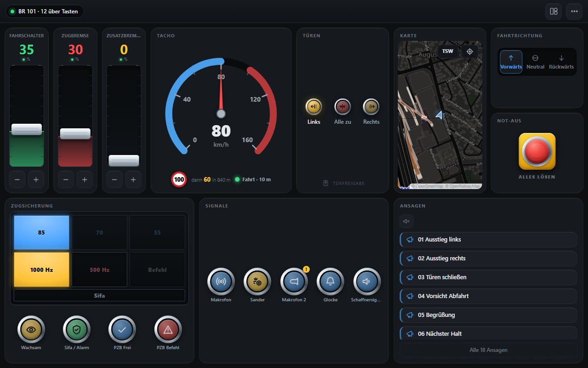Click the Fahrschalter slider handle
This screenshot has height=368, width=588.
[x=27, y=129]
